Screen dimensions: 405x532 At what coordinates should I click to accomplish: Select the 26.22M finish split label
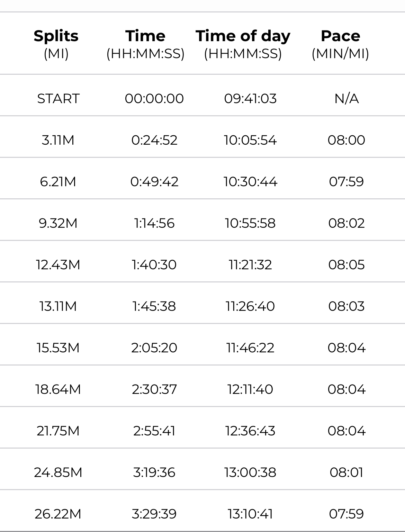point(58,514)
